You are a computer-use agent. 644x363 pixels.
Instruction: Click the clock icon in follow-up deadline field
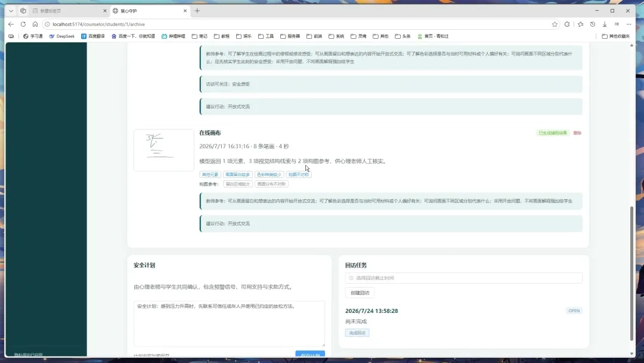[351, 278]
